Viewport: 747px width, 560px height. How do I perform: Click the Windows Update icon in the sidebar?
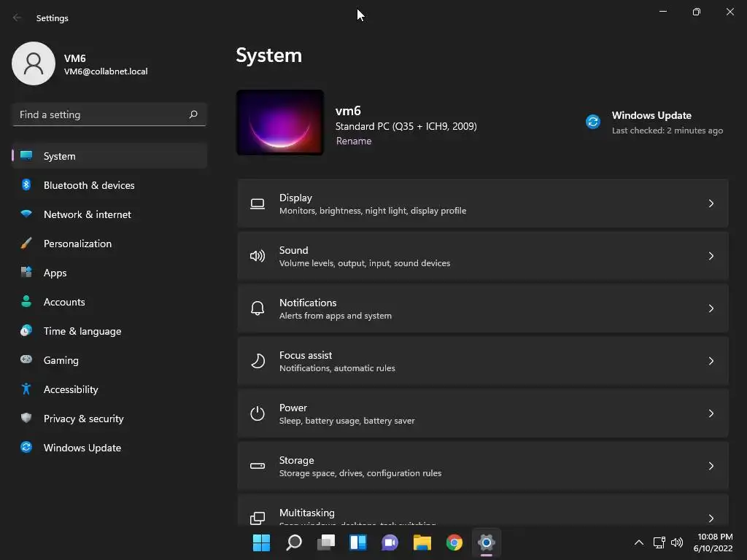(x=26, y=447)
